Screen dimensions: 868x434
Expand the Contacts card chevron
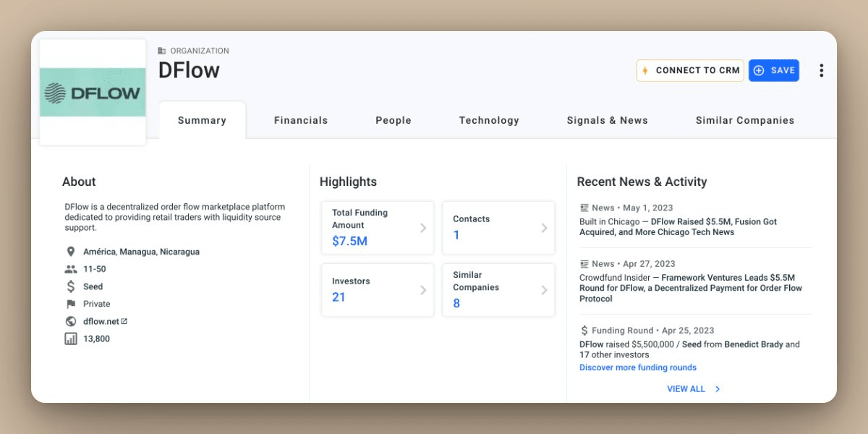click(x=544, y=228)
